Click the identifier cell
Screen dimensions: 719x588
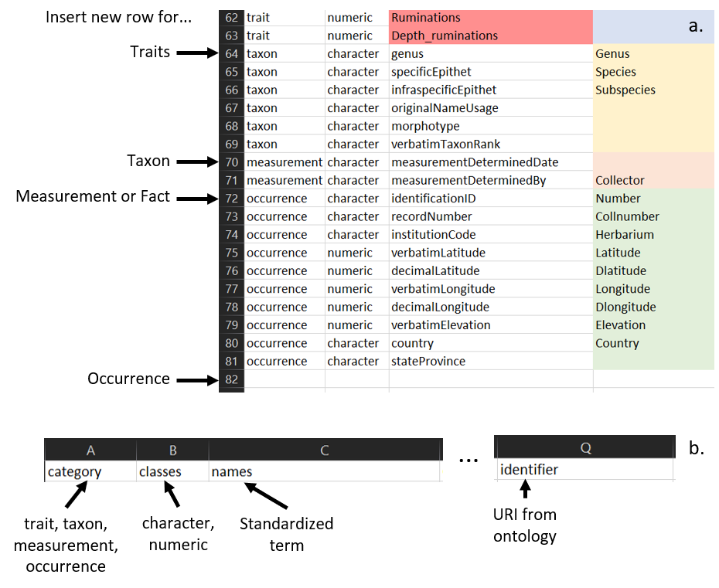click(x=584, y=470)
